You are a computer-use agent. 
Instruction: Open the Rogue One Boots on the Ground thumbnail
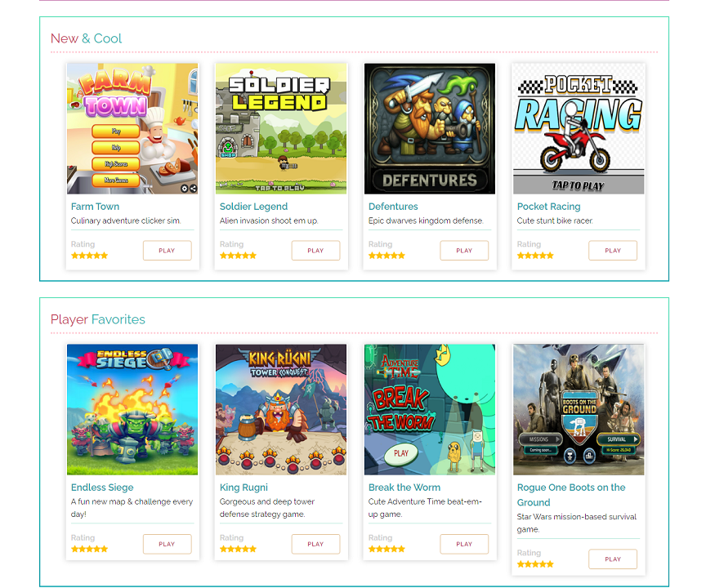pyautogui.click(x=579, y=409)
